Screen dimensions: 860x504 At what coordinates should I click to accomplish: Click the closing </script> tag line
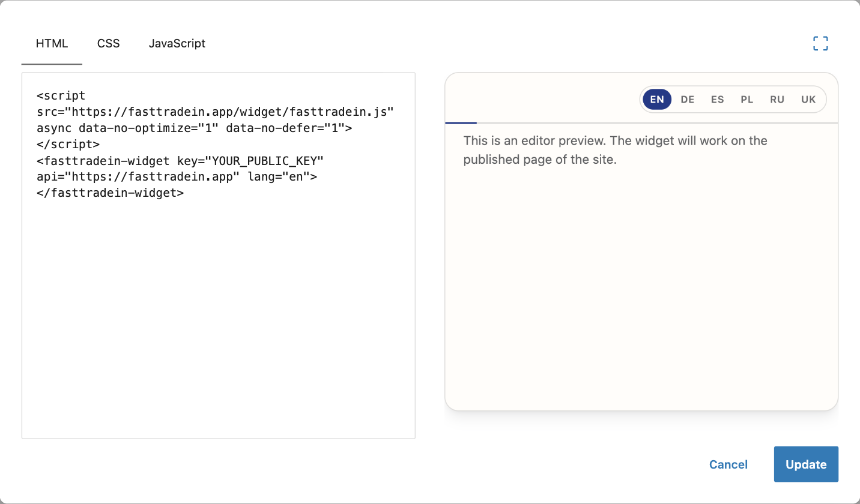coord(68,144)
